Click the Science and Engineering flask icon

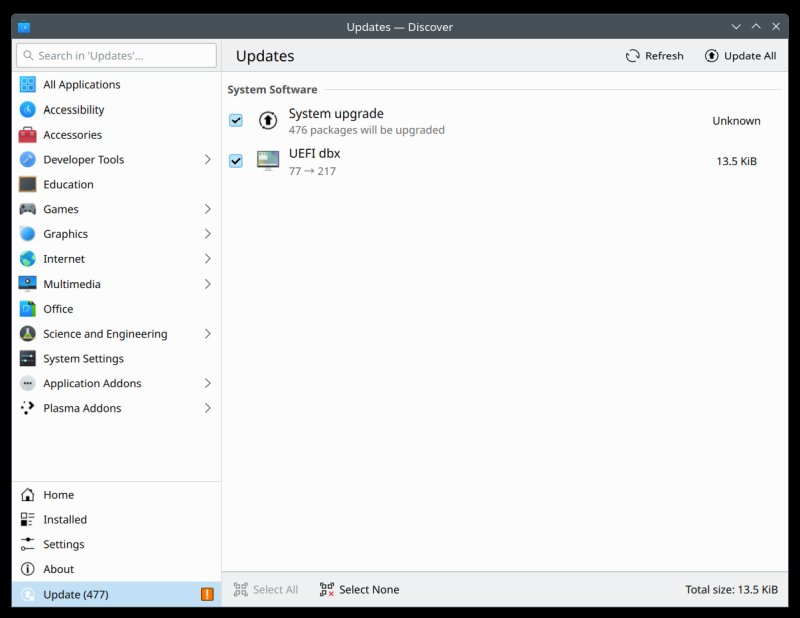[28, 334]
